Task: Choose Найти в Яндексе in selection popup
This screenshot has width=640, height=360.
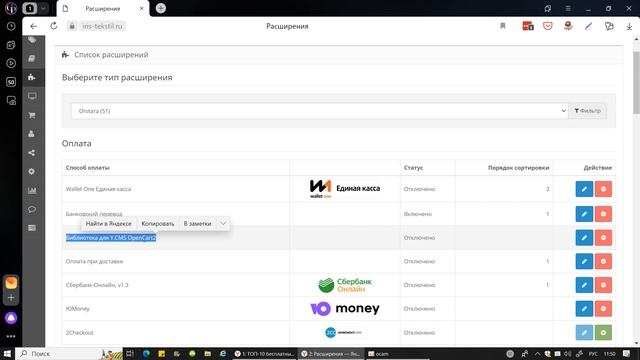Action: 109,224
